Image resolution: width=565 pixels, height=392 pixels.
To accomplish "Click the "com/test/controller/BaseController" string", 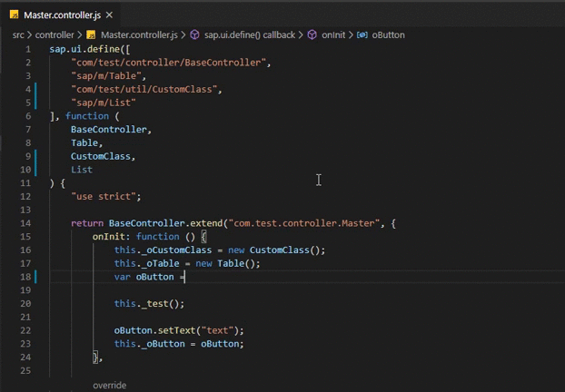I will (168, 63).
